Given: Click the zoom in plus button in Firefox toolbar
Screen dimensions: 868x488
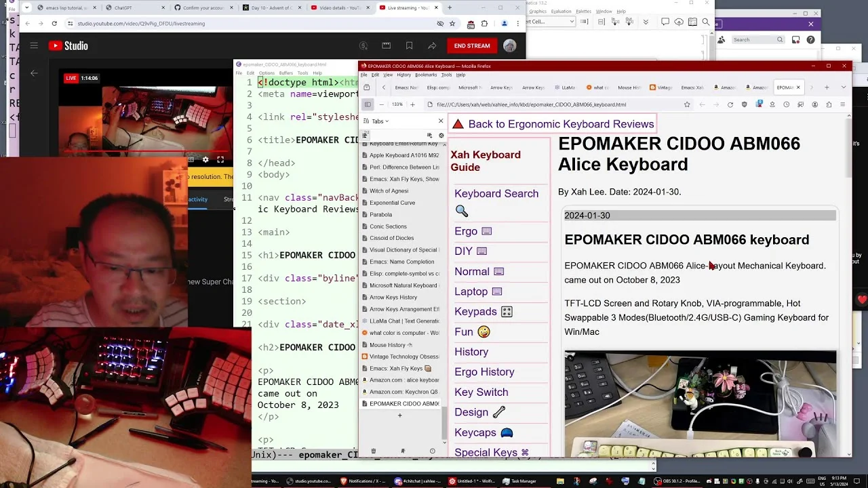Looking at the screenshot, I should click(x=412, y=104).
